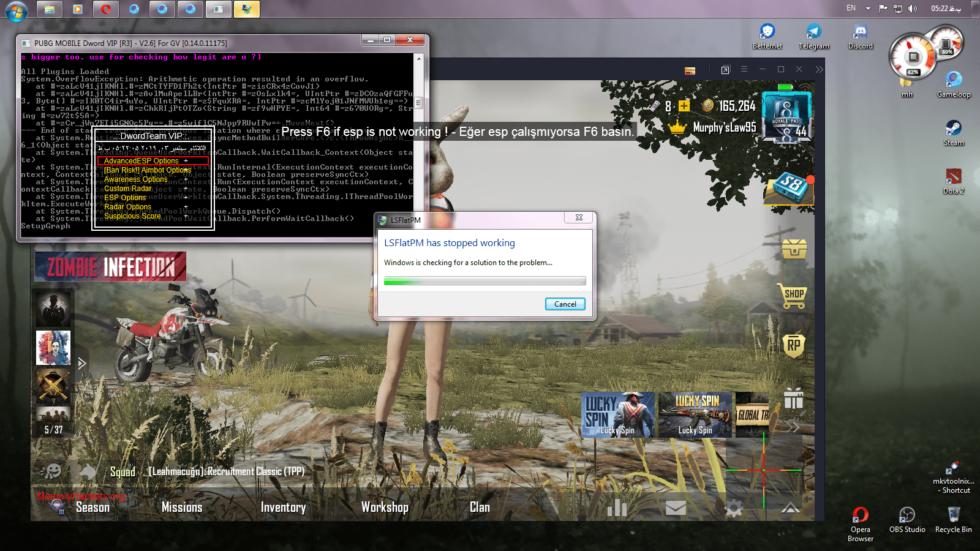
Task: Open the mail envelope in PUBG
Action: (676, 508)
